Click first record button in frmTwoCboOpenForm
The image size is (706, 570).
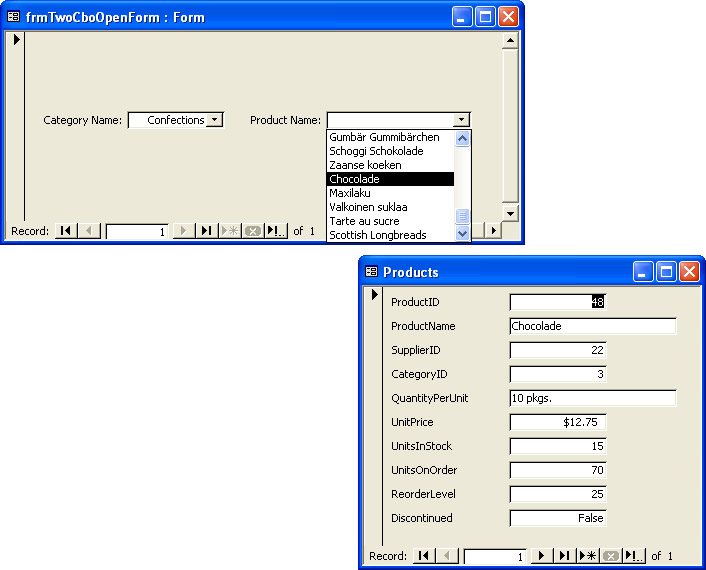tap(65, 231)
